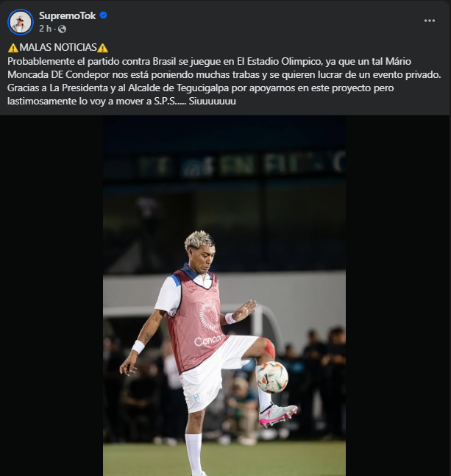Click the warning emoji before MALAS NOTICIAS

click(x=13, y=48)
